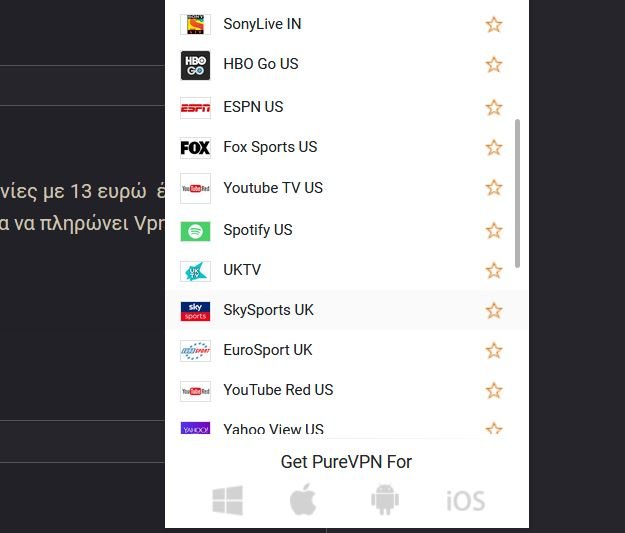Toggle favorite star for UKTV
The height and width of the screenshot is (533, 625).
(494, 271)
